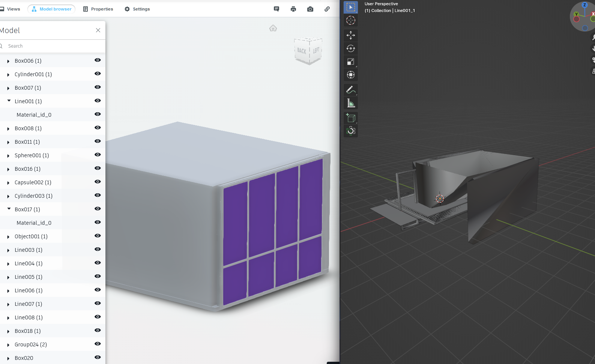Hide Line008 with the eye icon
The width and height of the screenshot is (595, 364).
(98, 317)
